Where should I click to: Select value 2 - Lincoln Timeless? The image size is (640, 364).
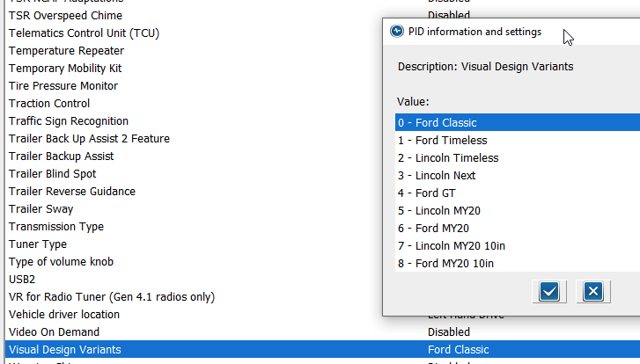tap(518, 157)
